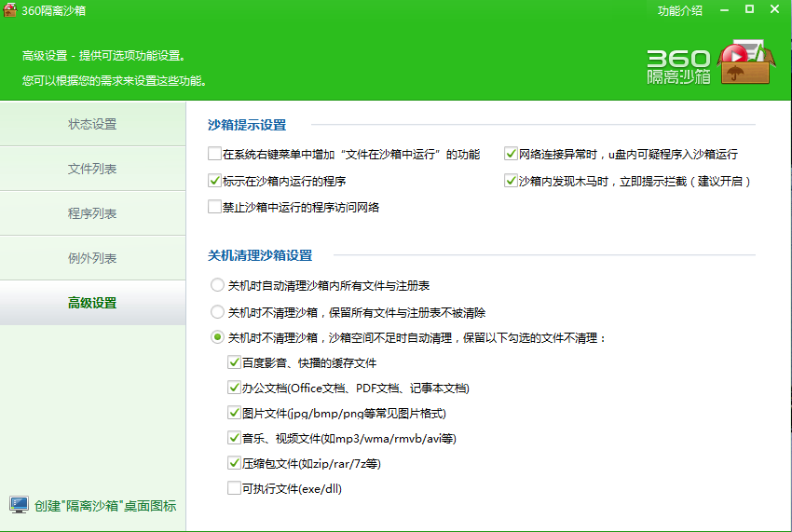Select 沙箱空间不足时自动清理 radio option

point(217,337)
